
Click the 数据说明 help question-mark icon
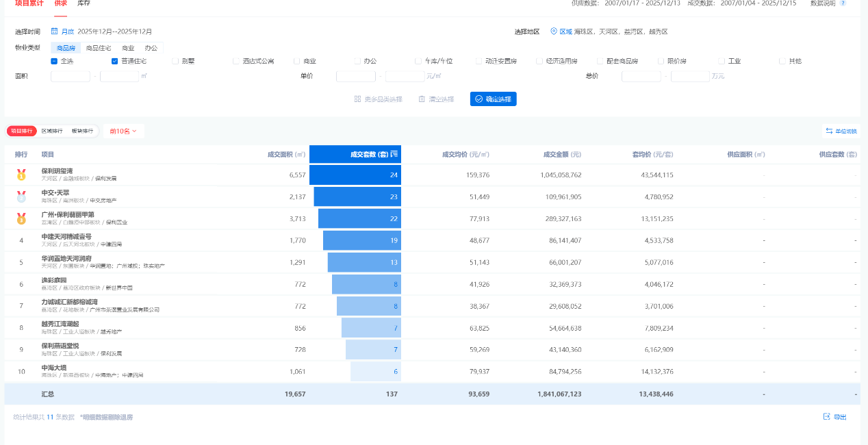pos(843,3)
